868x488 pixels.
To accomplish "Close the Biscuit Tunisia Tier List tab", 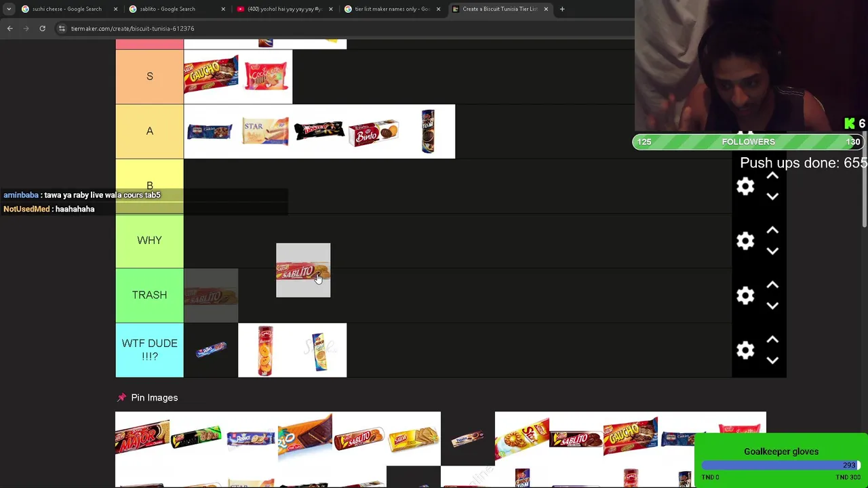I will 546,9.
